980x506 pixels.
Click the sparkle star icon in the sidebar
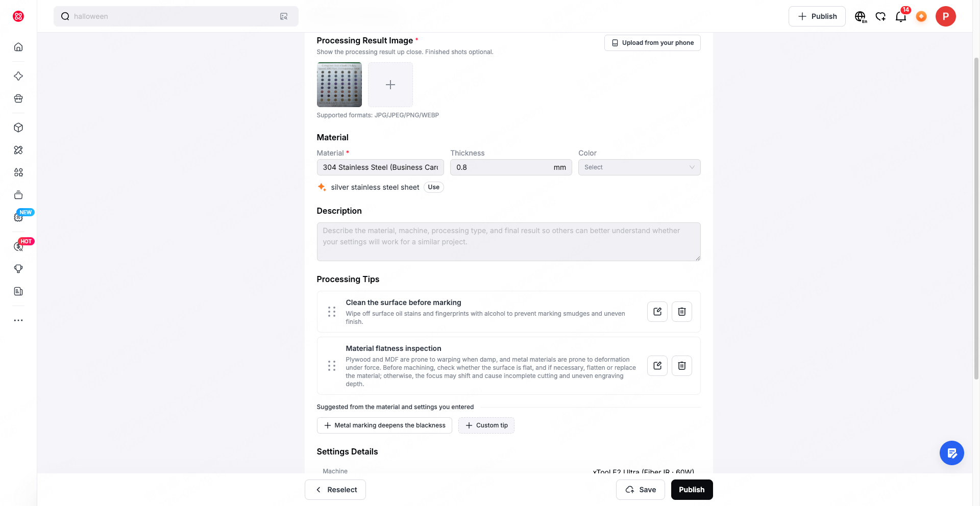click(x=18, y=76)
